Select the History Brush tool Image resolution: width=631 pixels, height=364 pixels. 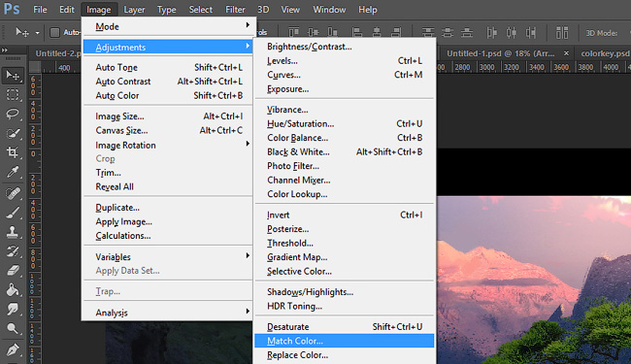pyautogui.click(x=13, y=251)
